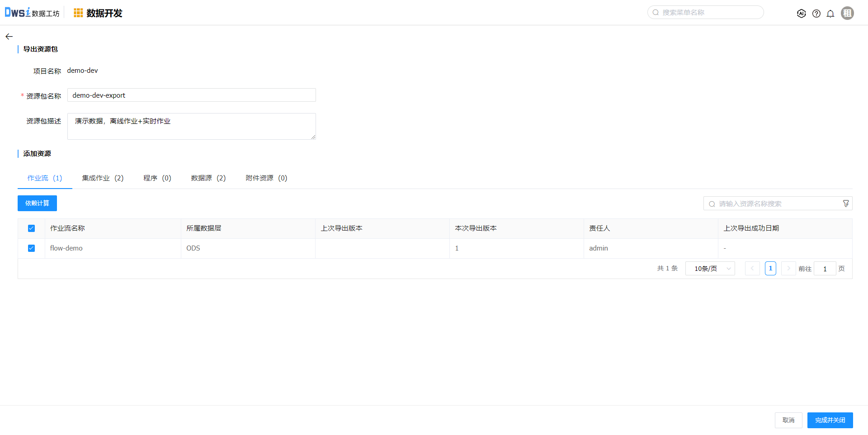Switch to the 集成作业 tab

point(103,178)
